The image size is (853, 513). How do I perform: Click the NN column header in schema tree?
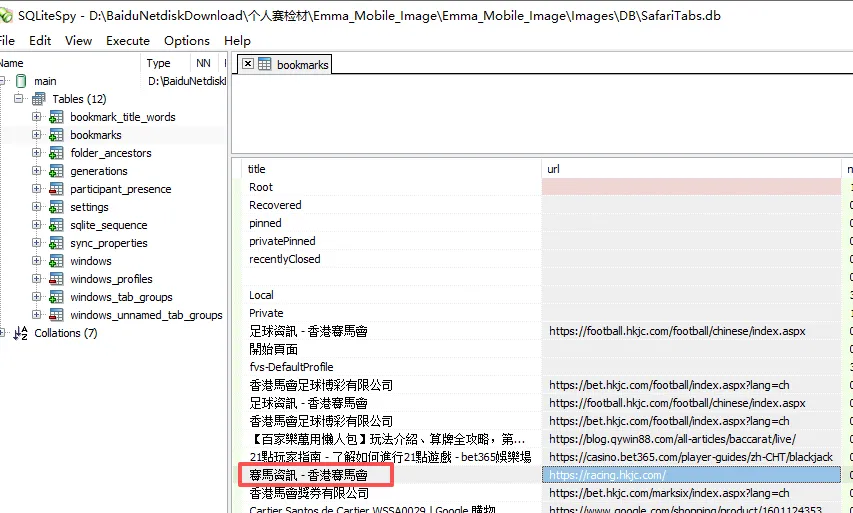pyautogui.click(x=203, y=63)
